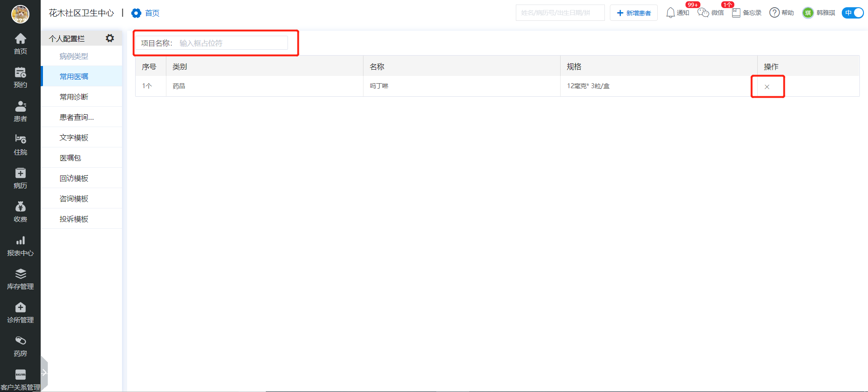Image resolution: width=868 pixels, height=392 pixels.
Task: Open the 诊所管理 clinic management module
Action: 20,313
